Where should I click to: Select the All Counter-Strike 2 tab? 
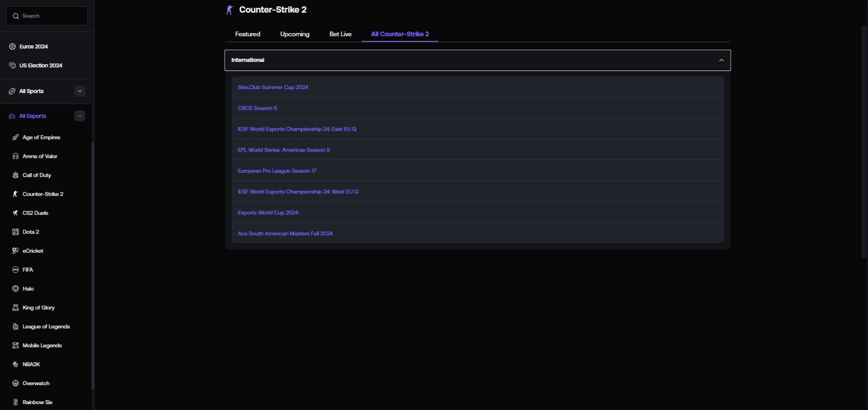coord(400,34)
